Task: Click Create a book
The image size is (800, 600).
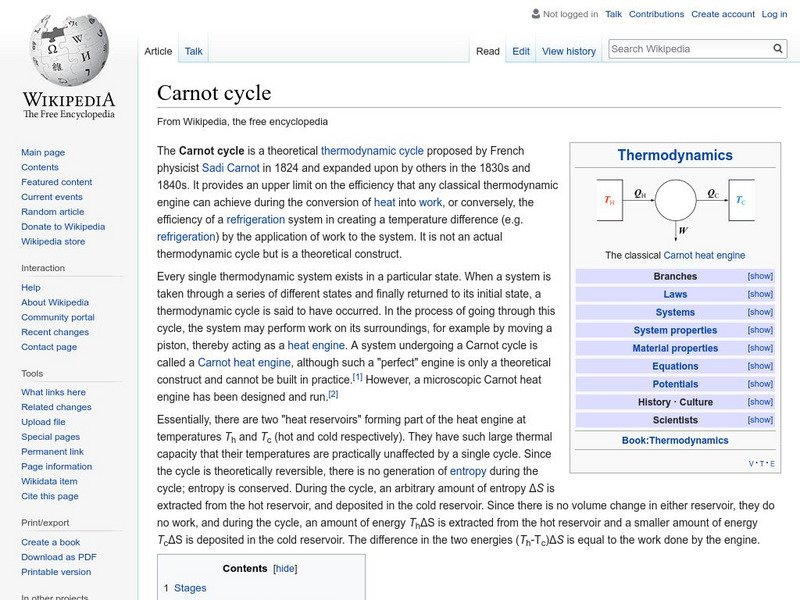Action: [x=51, y=542]
